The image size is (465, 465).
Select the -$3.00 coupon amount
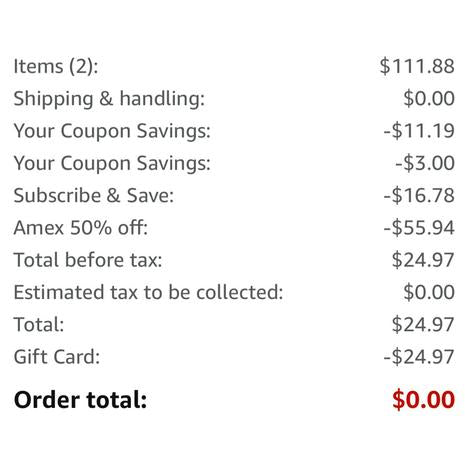pyautogui.click(x=425, y=163)
